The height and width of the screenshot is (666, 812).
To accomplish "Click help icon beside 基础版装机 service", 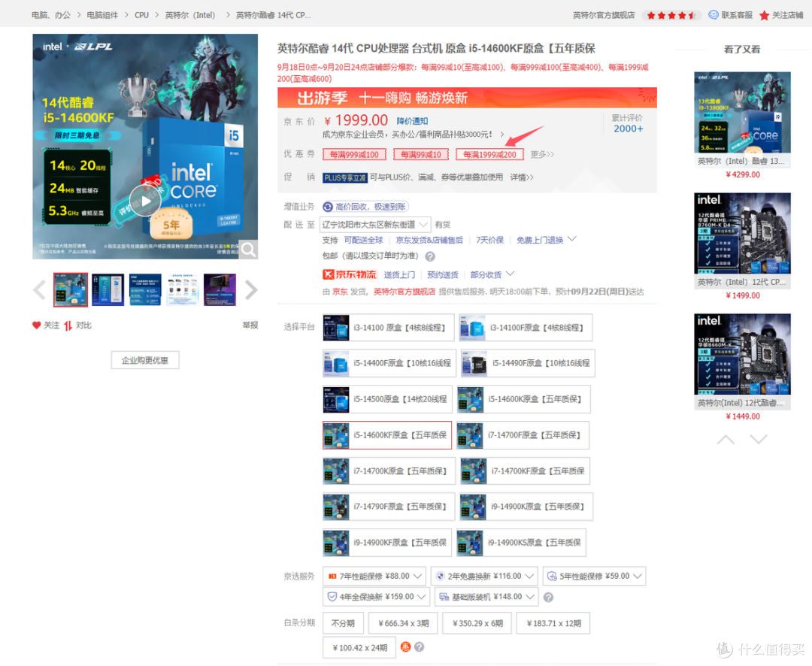I will (x=548, y=597).
